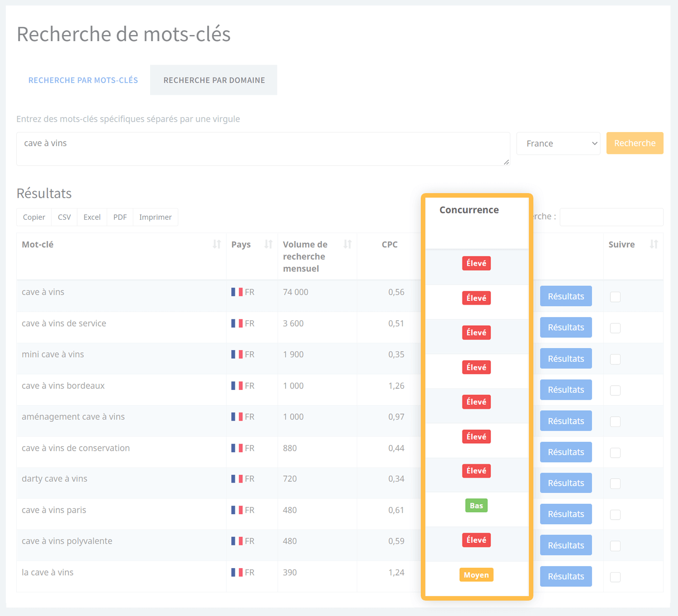The width and height of the screenshot is (678, 616).
Task: Sort by Volume de recherche mensuel arrows
Action: [347, 245]
